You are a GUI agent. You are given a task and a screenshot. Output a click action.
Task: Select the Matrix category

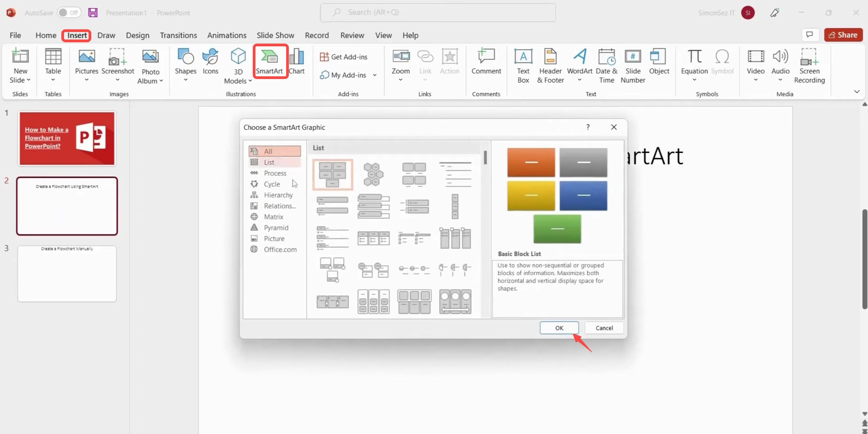275,217
